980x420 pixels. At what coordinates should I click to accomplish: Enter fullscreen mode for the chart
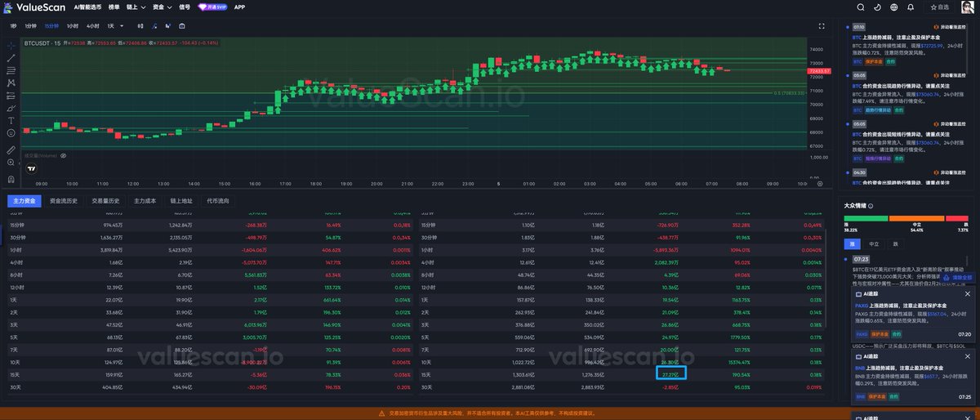(x=822, y=25)
